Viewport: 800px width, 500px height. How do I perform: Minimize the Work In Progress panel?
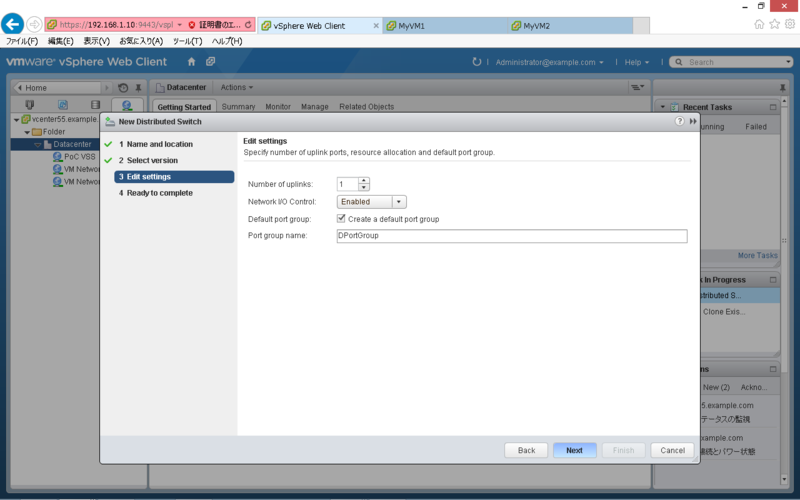click(x=773, y=280)
